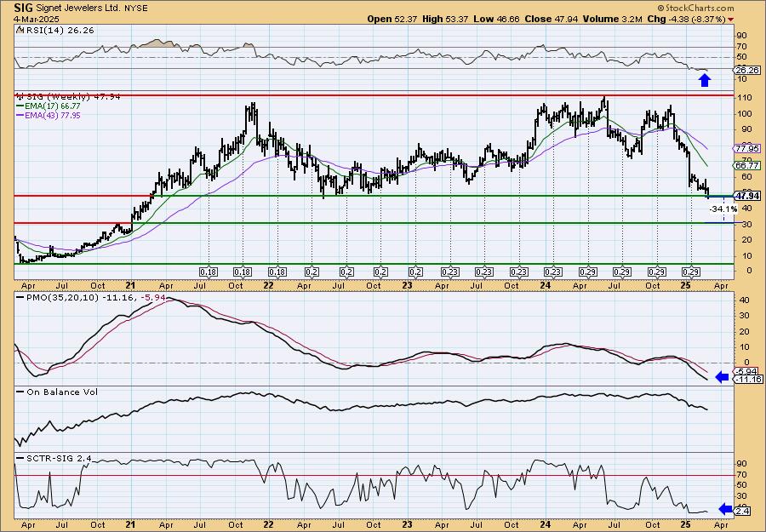Click the 100 level on the price axis
Screen dimensions: 766x532
(744, 114)
